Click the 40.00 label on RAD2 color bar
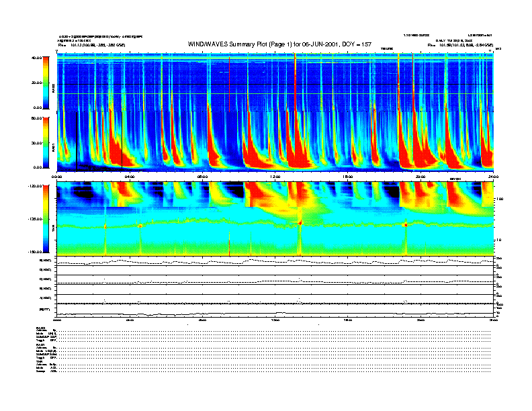This screenshot has width=532, height=411. (x=37, y=58)
